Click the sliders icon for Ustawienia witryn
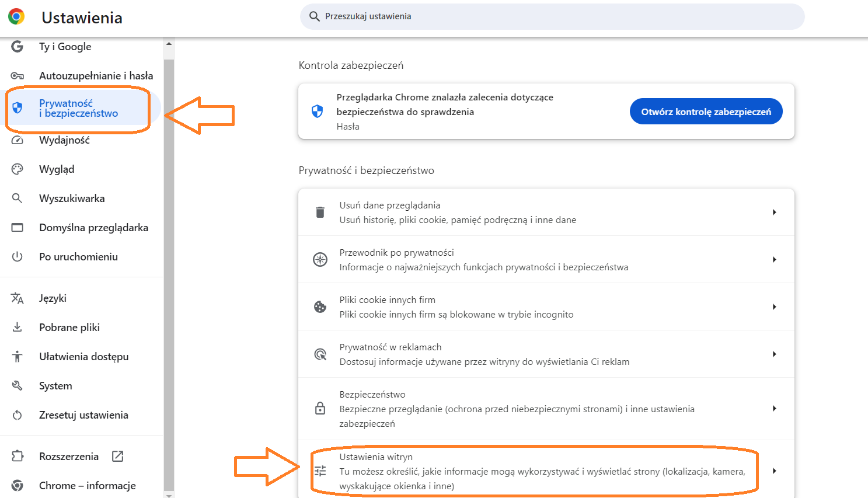This screenshot has width=868, height=498. [x=320, y=471]
